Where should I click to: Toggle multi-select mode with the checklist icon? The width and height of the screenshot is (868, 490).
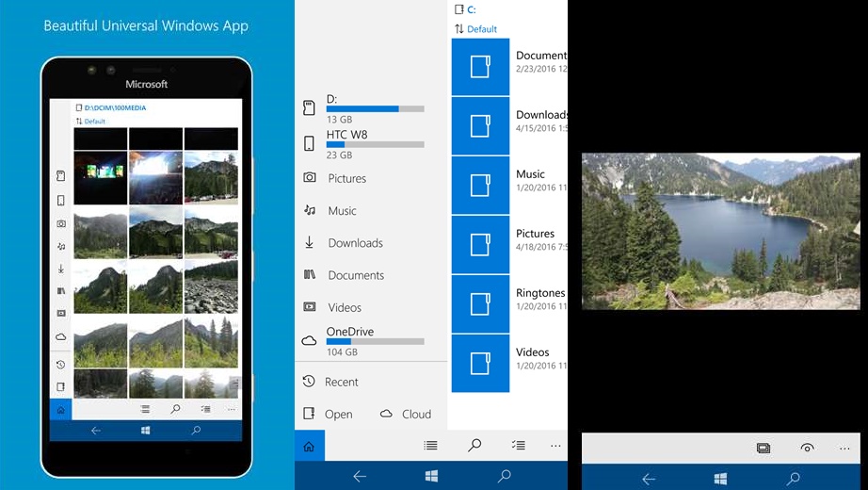(517, 446)
